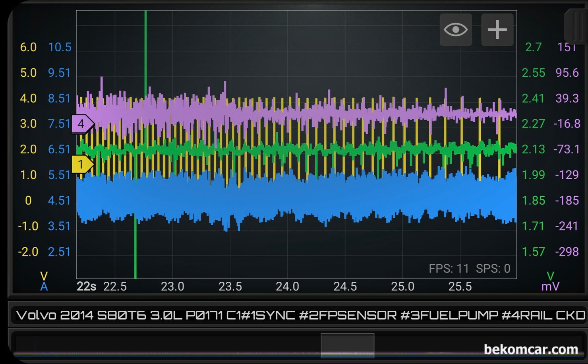The height and width of the screenshot is (364, 588).
Task: Click the purple -298 scale value
Action: click(x=567, y=252)
